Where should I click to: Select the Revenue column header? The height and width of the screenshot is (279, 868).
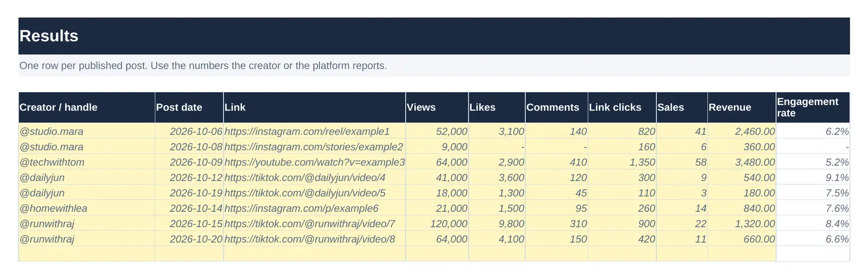pos(742,107)
